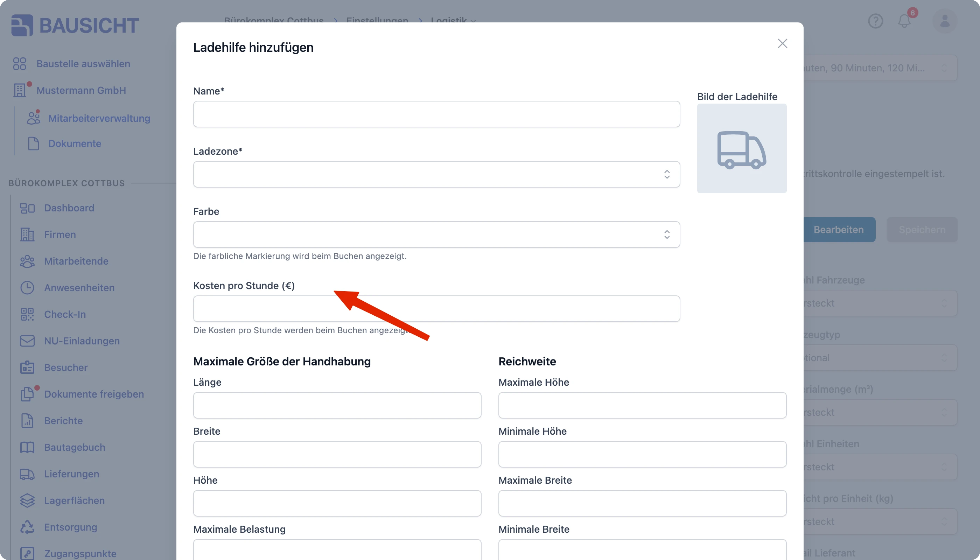Click the Name input field

point(436,114)
